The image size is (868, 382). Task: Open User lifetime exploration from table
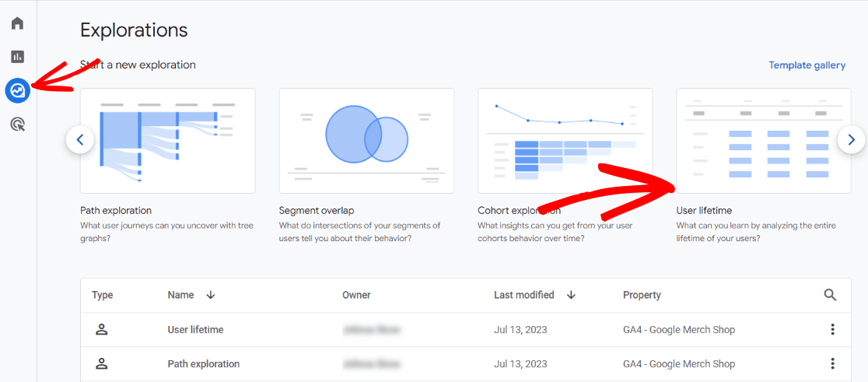(195, 330)
